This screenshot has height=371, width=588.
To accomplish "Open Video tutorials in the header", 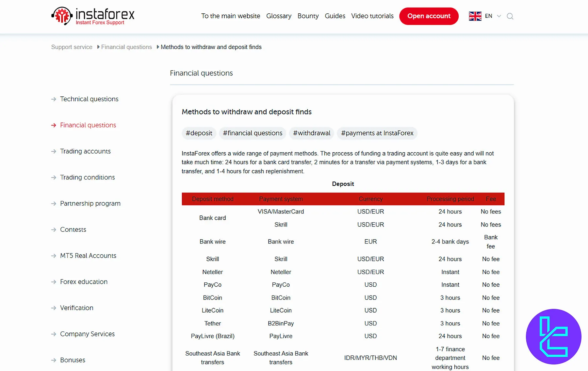I will [372, 16].
